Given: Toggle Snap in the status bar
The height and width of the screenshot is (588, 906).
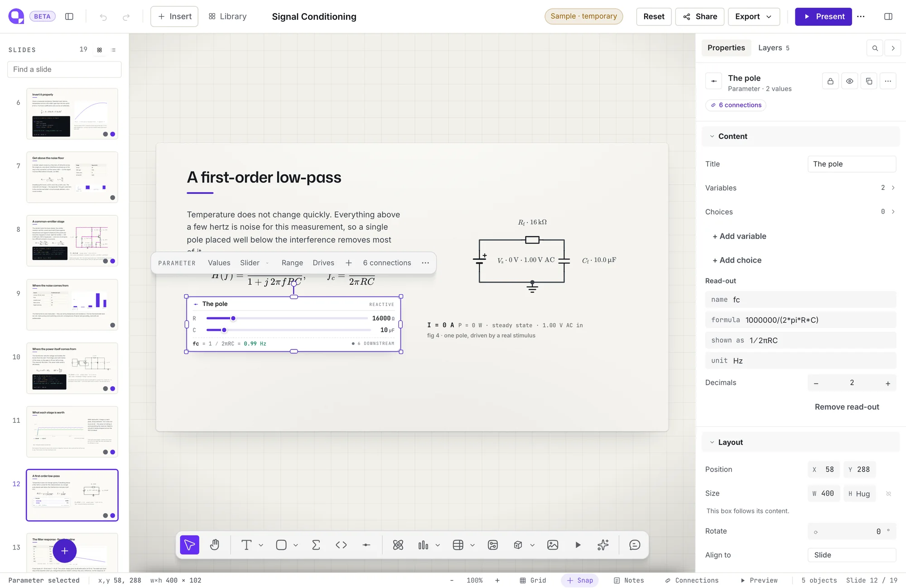Looking at the screenshot, I should point(580,580).
